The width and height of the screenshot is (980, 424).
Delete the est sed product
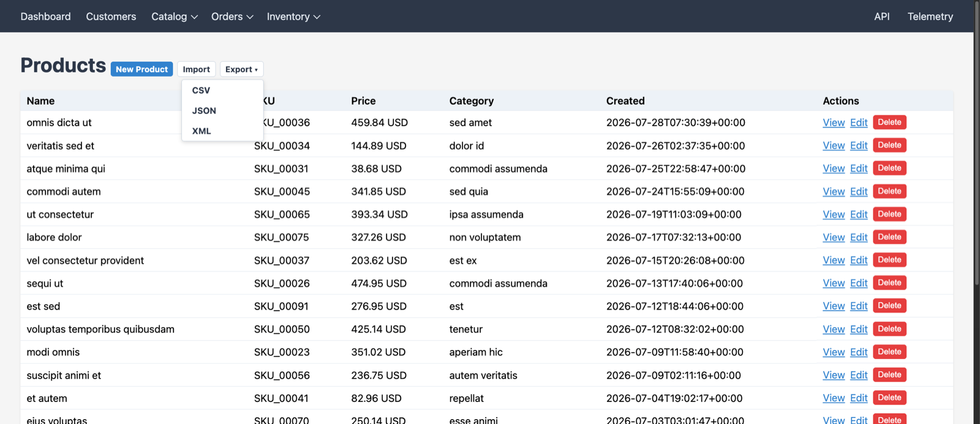pos(889,306)
